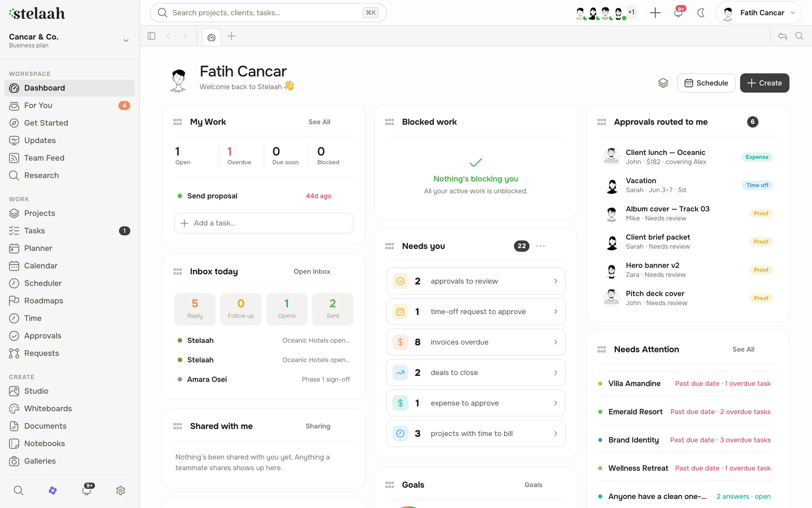Expand invoices overdue row
This screenshot has width=812, height=508.
coord(476,342)
